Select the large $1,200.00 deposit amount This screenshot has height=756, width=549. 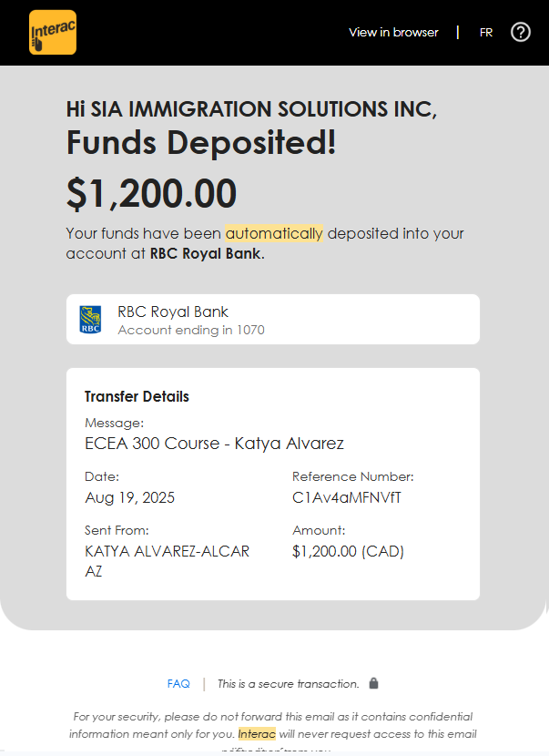151,193
